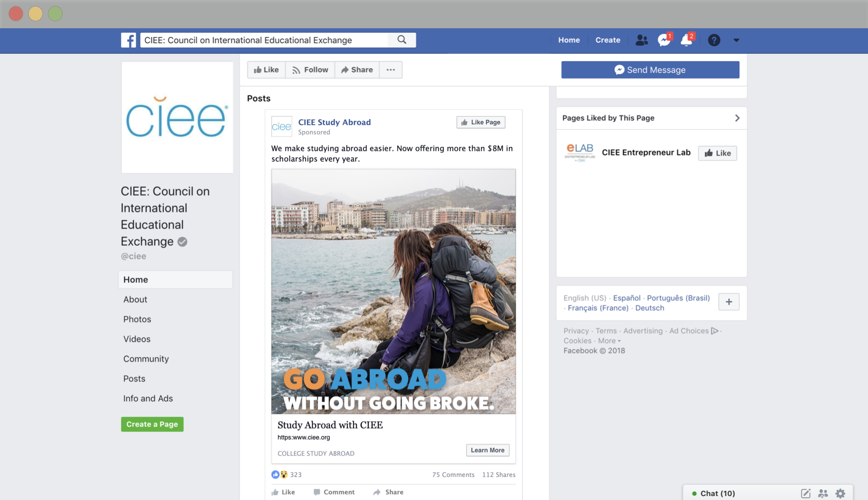Switch language to Français (France)
The width and height of the screenshot is (868, 500).
[598, 308]
